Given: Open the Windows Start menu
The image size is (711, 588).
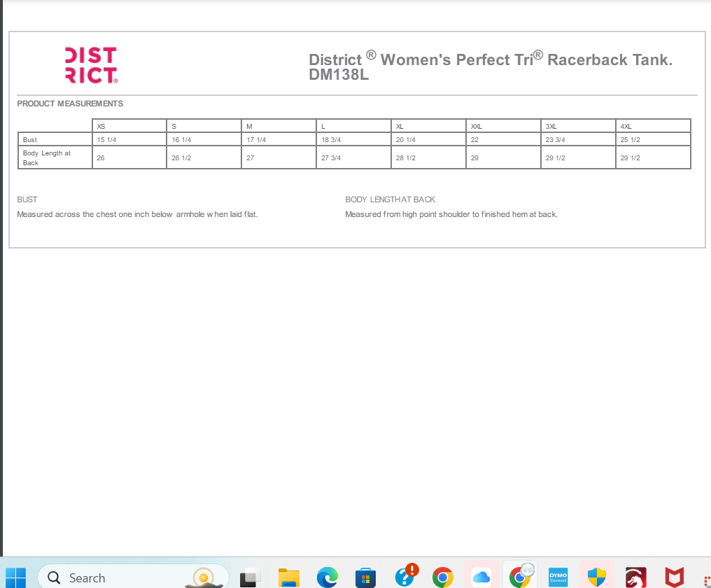Looking at the screenshot, I should (x=15, y=577).
